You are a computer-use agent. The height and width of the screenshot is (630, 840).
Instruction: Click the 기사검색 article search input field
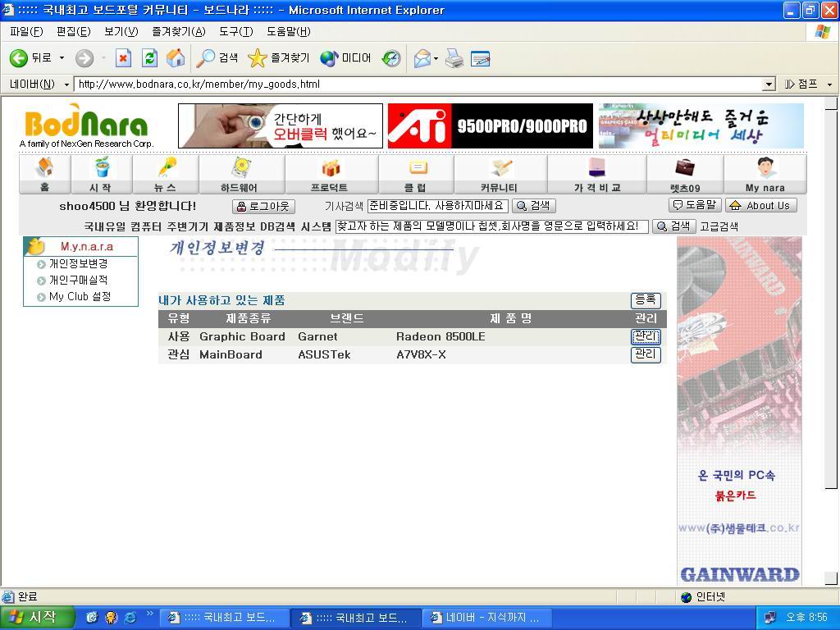437,206
